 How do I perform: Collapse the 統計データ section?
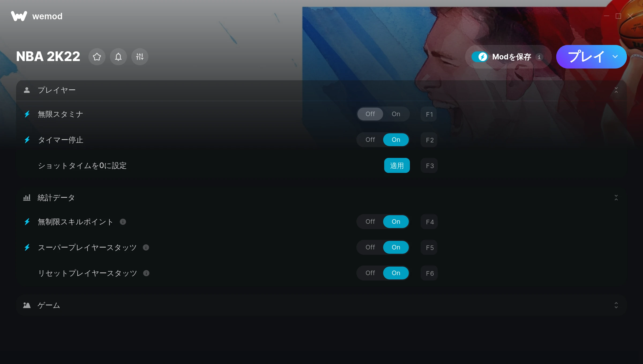(616, 198)
